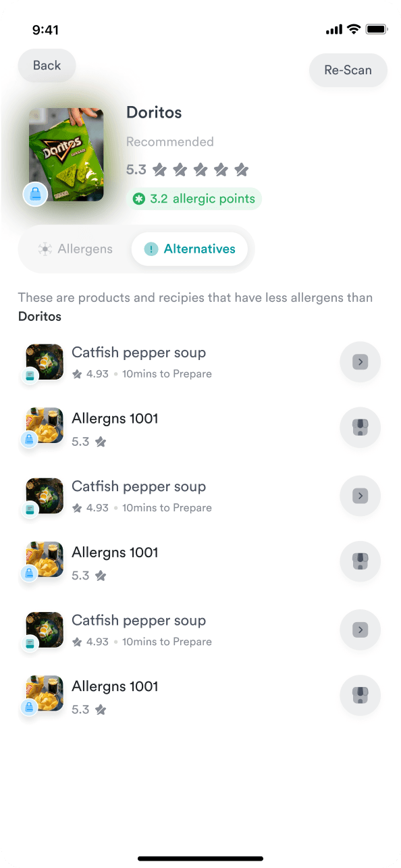Click first Catfish pepper soup thumbnail
The width and height of the screenshot is (401, 868).
pyautogui.click(x=45, y=361)
